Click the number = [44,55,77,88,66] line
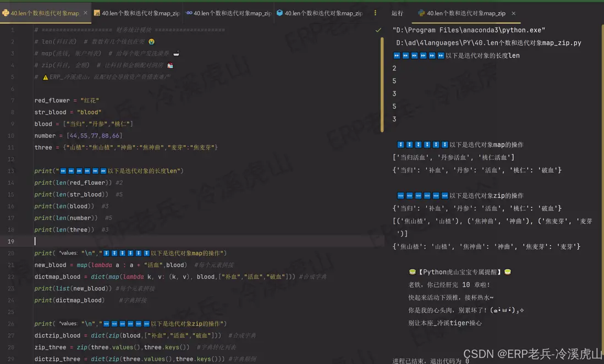This screenshot has width=604, height=364. [x=78, y=136]
